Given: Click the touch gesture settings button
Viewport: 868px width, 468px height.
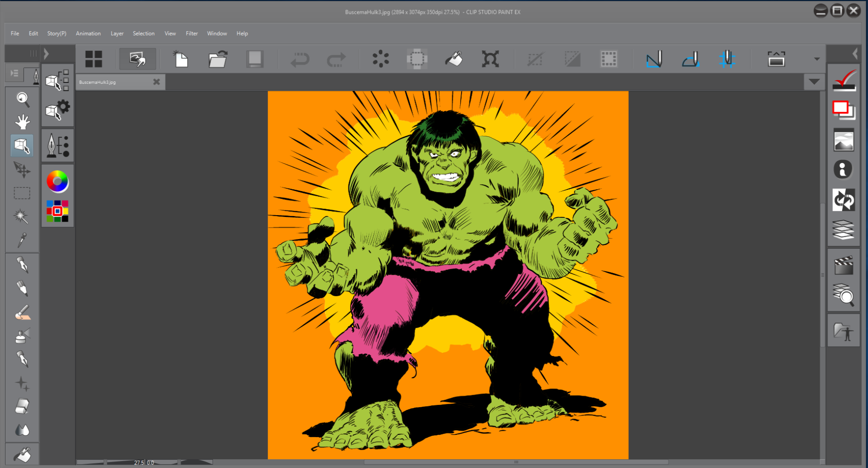Looking at the screenshot, I should [x=138, y=59].
